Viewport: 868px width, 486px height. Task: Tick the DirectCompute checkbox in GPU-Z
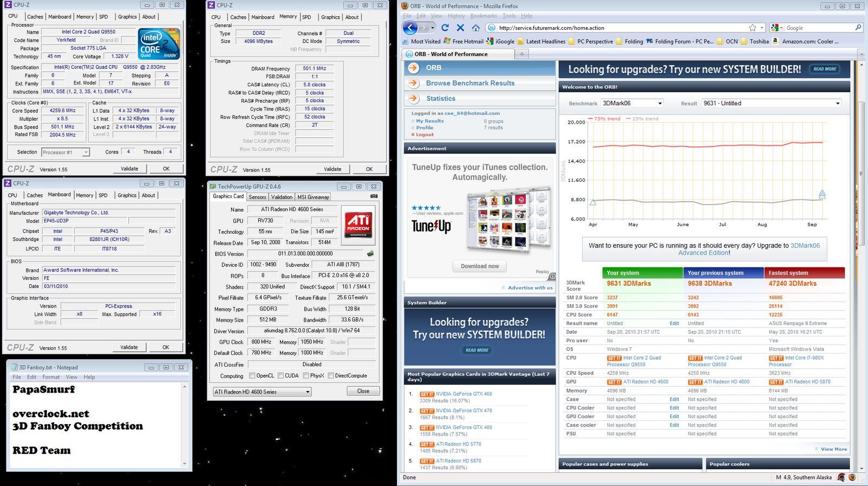(x=330, y=375)
